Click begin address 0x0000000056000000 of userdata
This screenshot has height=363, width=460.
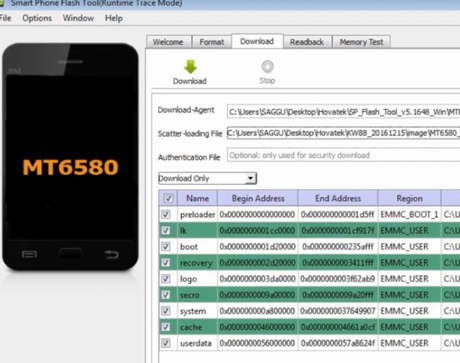(x=257, y=343)
